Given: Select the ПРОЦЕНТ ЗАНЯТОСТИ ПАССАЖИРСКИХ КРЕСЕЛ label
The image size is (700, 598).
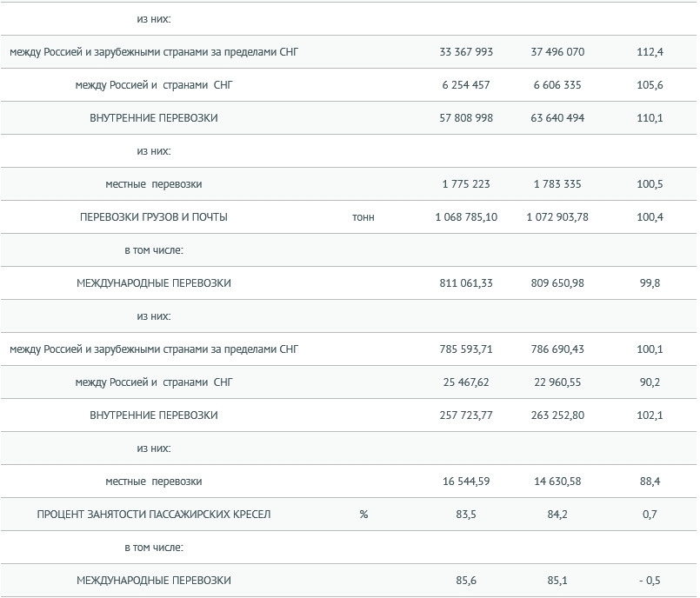Looking at the screenshot, I should tap(154, 514).
